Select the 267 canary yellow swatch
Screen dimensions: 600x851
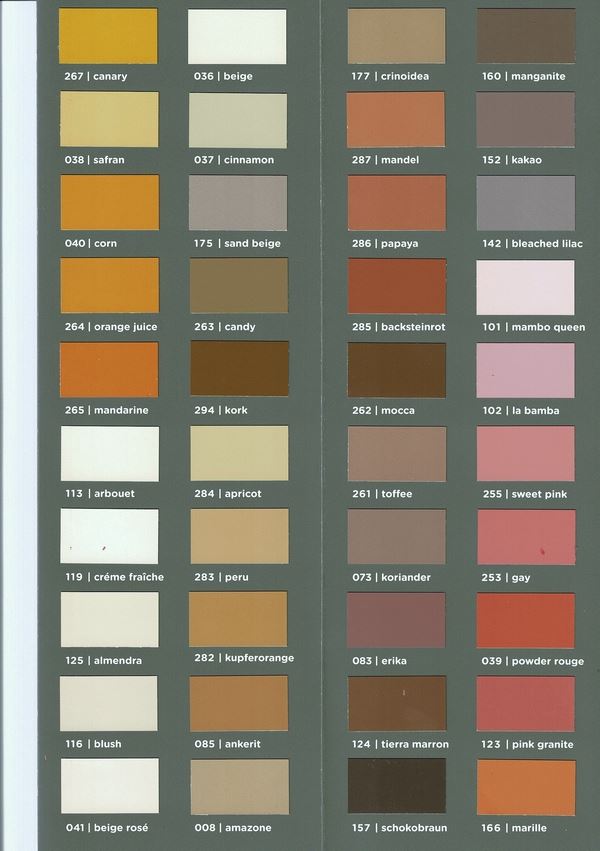(x=109, y=36)
